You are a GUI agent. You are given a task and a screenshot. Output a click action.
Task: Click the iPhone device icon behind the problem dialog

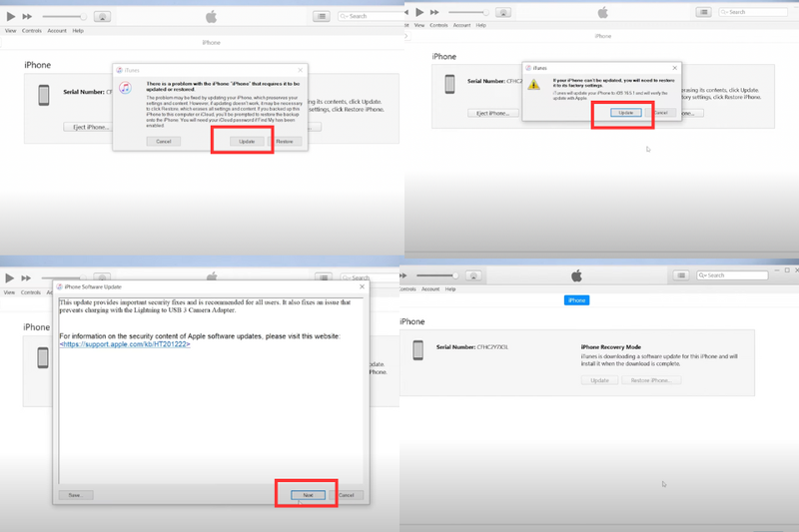tap(44, 95)
